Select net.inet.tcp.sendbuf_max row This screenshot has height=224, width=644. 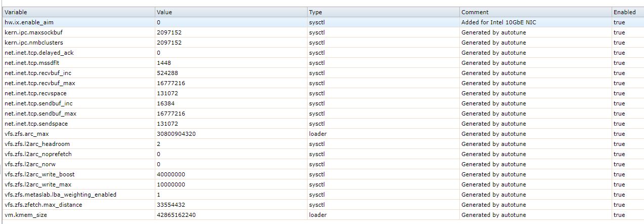coord(323,114)
